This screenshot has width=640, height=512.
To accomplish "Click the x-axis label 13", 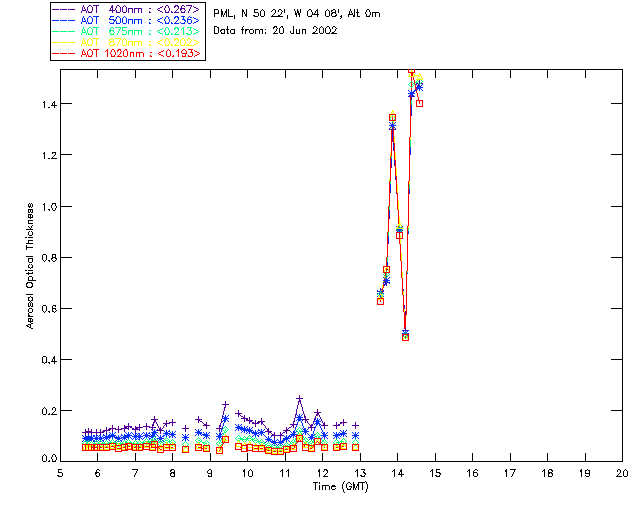I will (360, 473).
